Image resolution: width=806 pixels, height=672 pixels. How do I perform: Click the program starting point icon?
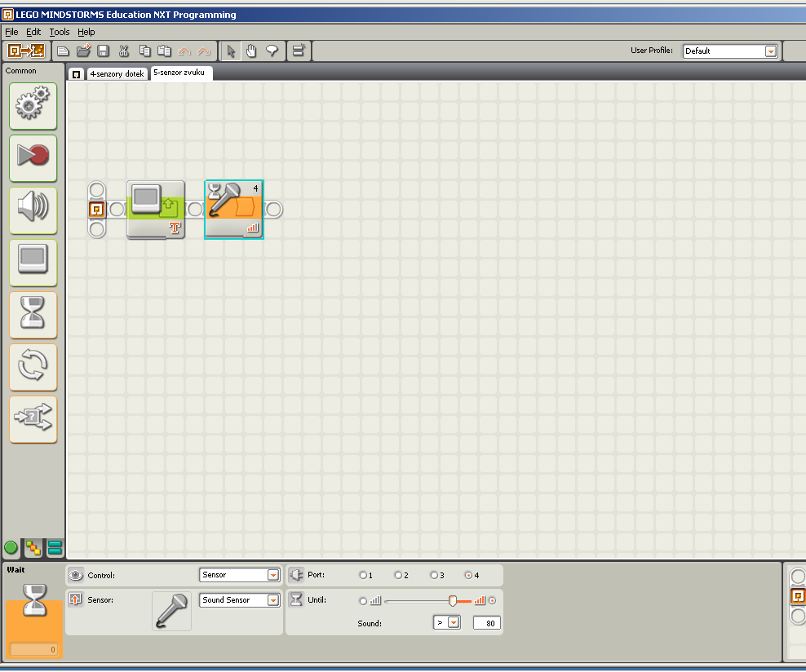pos(96,209)
